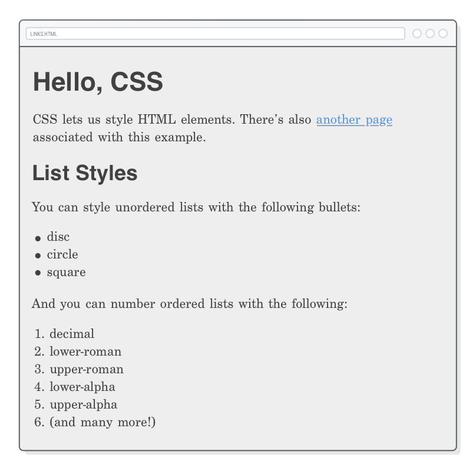Click the upper-alpha list entry
Viewport: 476px width, 471px height.
[x=82, y=404]
